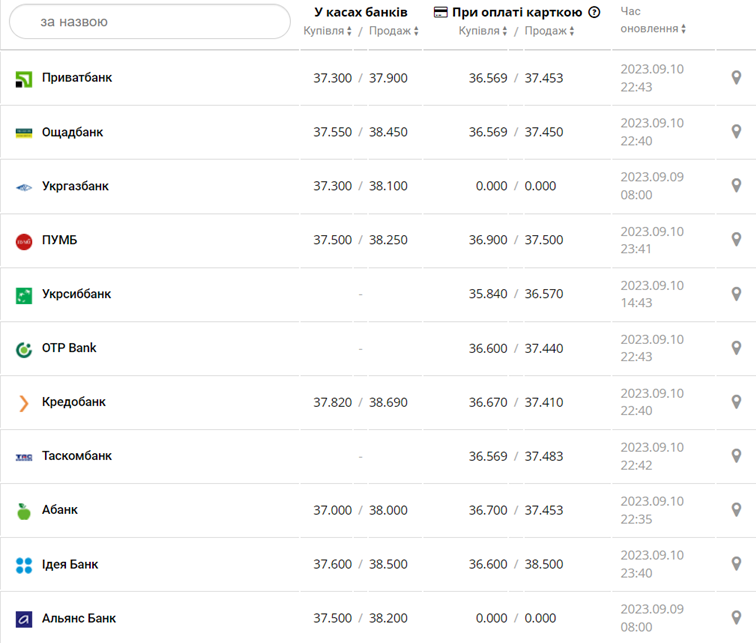Open the Таскомбанк bank link
The image size is (756, 643).
point(77,456)
